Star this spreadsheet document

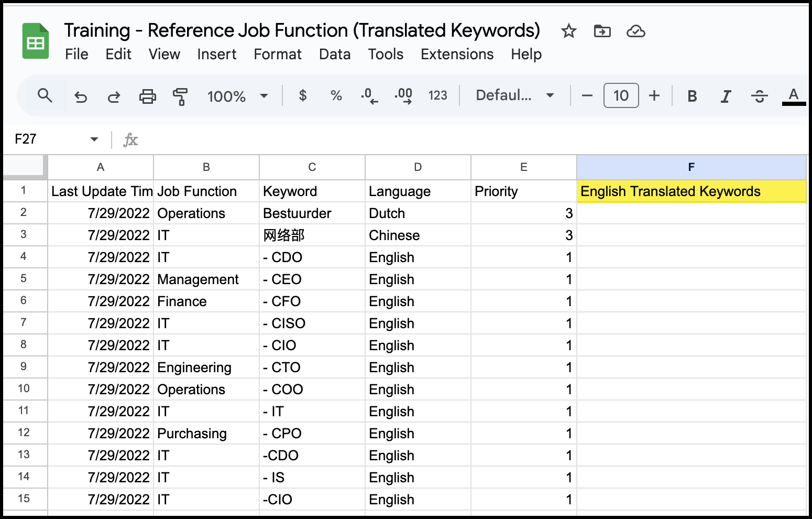[568, 31]
